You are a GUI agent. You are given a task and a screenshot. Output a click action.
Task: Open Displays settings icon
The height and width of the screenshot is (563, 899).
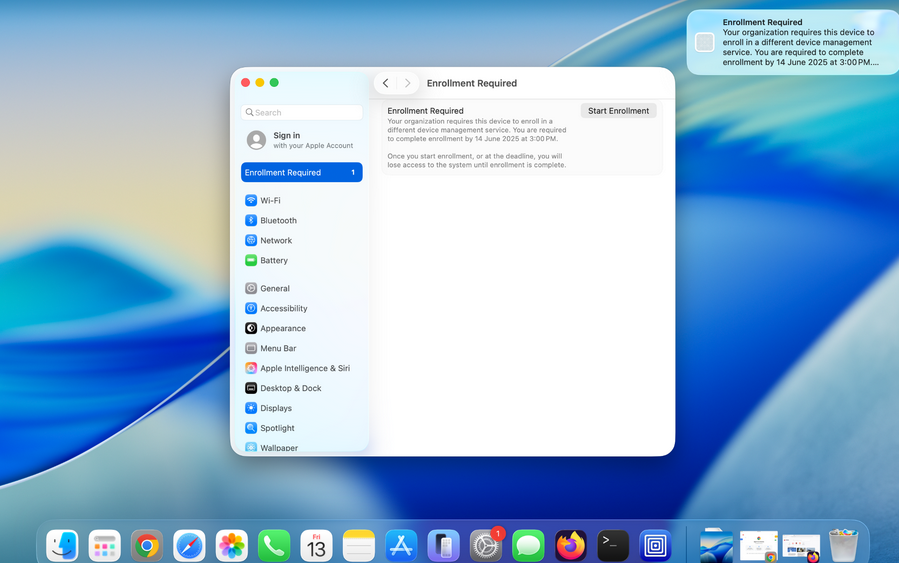(x=251, y=408)
